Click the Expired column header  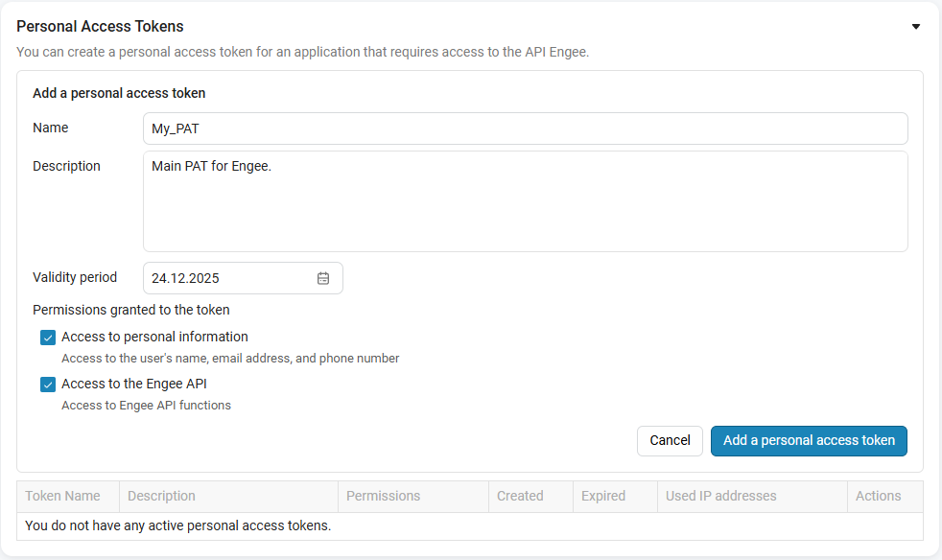point(603,496)
